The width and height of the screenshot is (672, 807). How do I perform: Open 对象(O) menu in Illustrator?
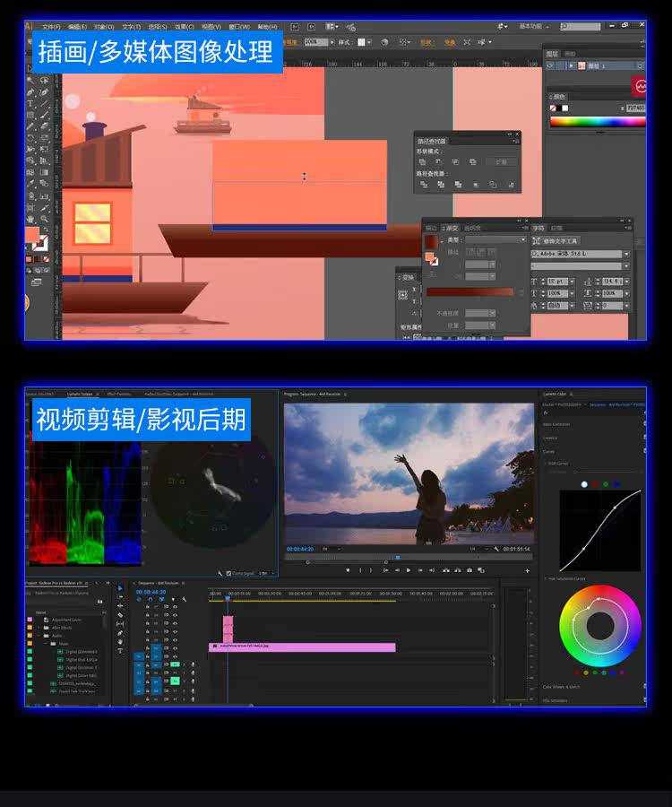coord(104,27)
